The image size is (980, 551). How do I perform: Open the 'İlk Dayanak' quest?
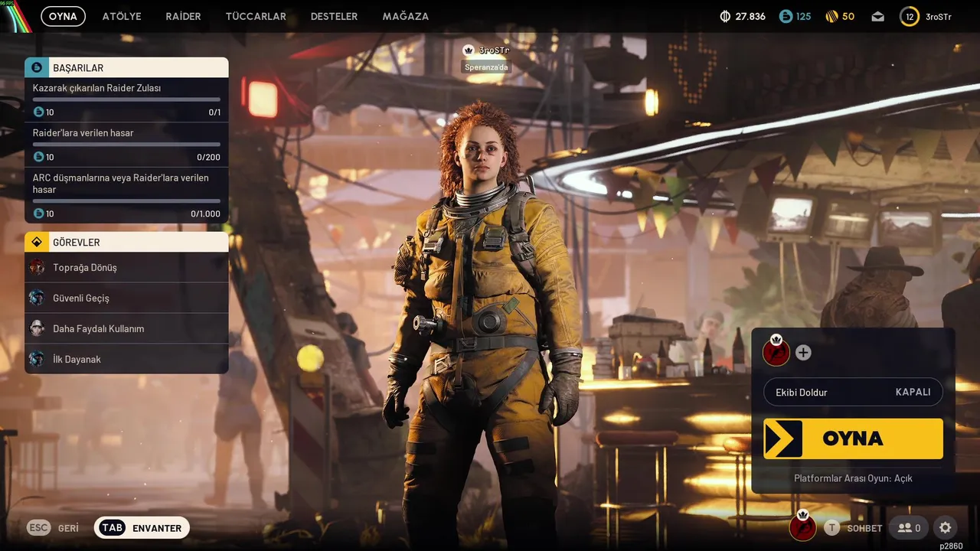[x=126, y=359]
